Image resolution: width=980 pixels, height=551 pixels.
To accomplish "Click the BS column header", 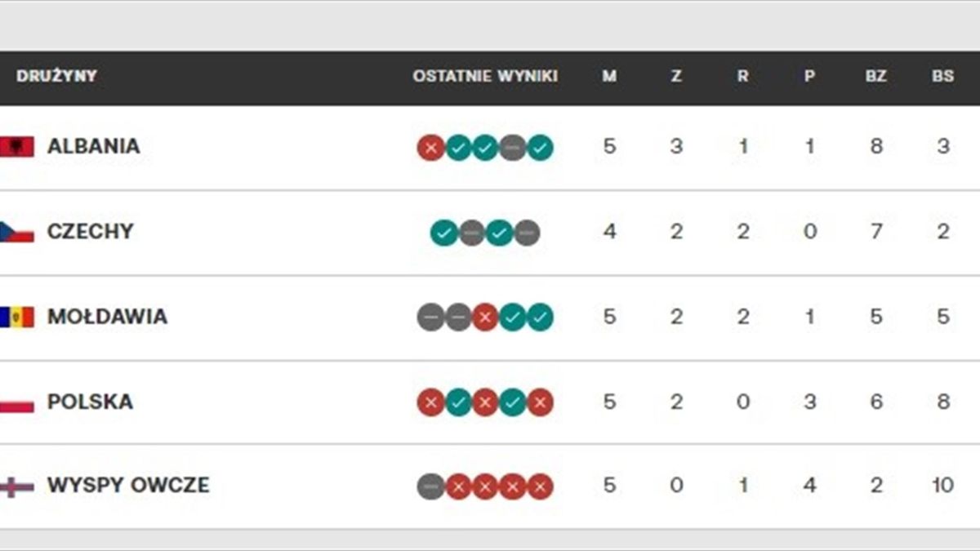I will pos(942,77).
